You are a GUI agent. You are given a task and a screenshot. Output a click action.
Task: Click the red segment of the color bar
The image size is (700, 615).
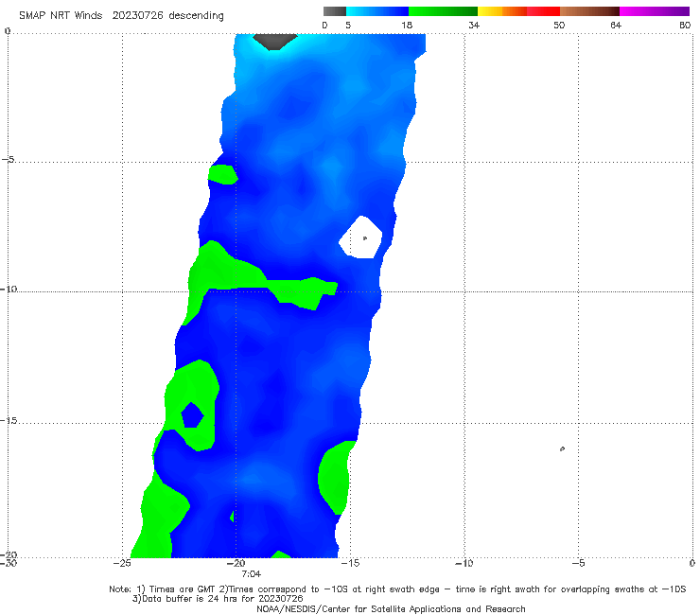point(543,11)
